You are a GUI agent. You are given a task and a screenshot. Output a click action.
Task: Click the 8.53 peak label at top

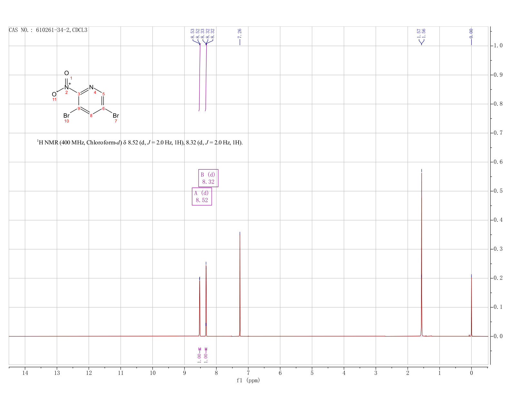[192, 32]
